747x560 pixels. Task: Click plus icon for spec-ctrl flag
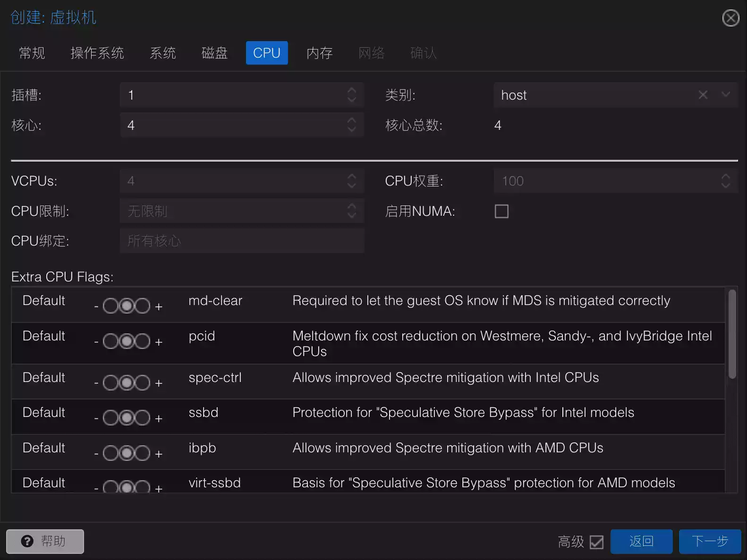coord(159,383)
